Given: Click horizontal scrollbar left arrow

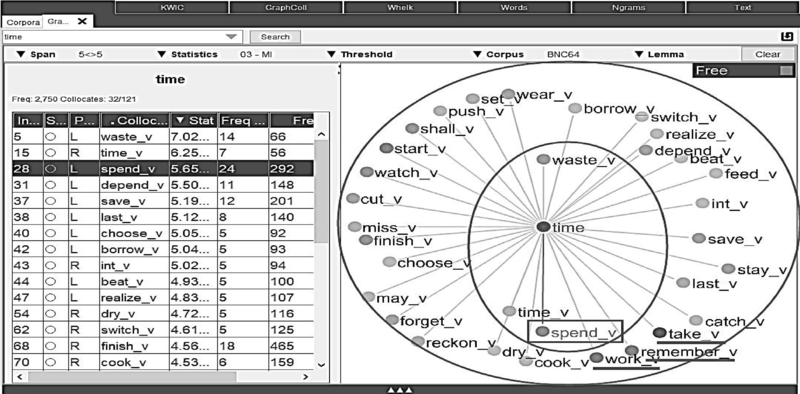Looking at the screenshot, I should (x=20, y=377).
